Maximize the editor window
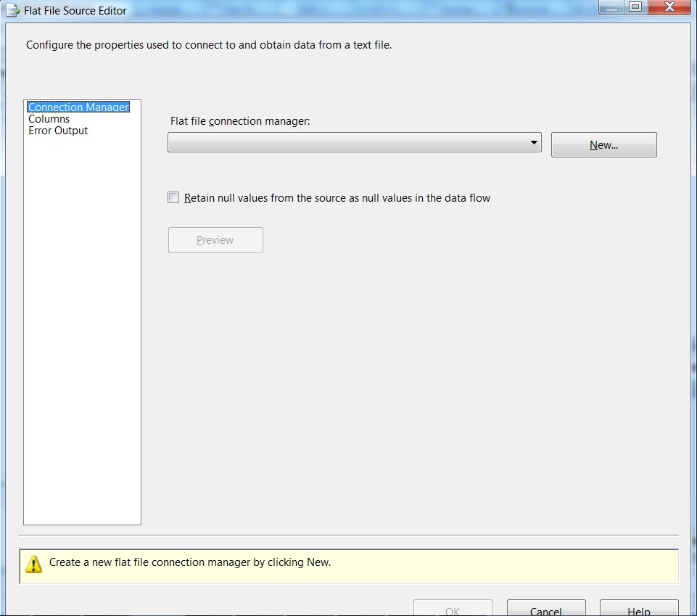 tap(635, 7)
